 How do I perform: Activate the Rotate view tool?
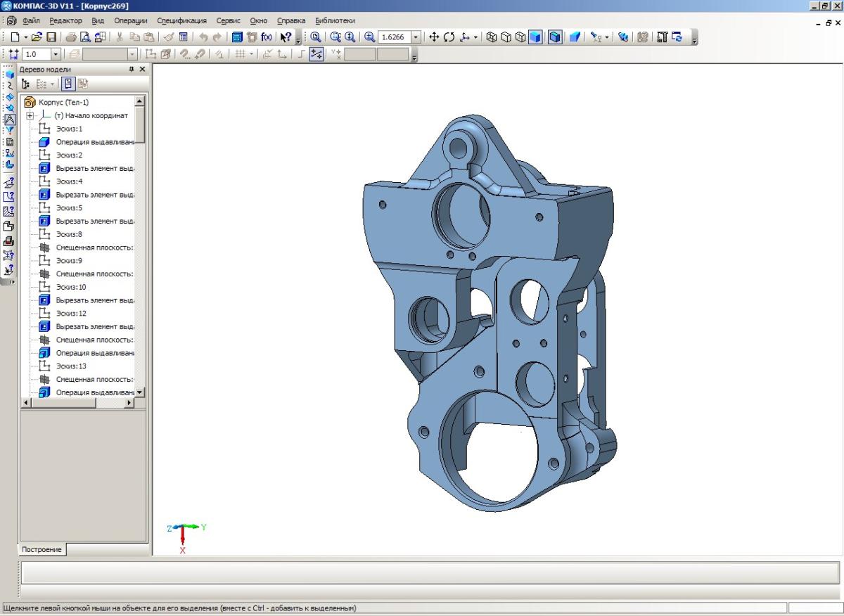(449, 37)
